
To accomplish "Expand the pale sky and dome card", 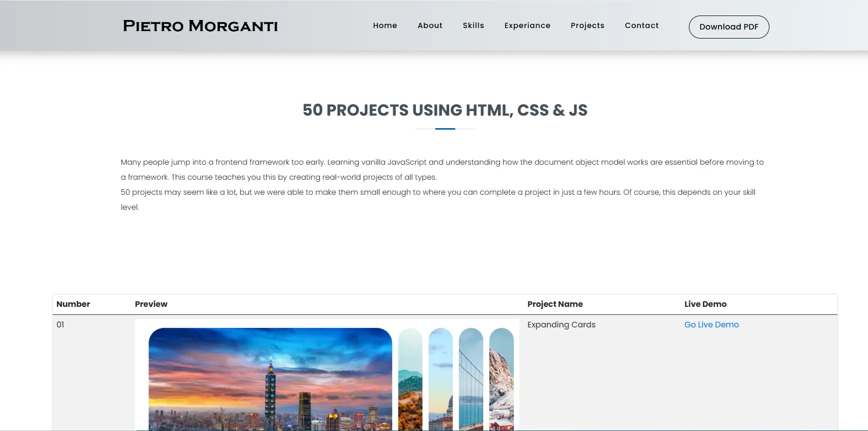I will point(441,379).
